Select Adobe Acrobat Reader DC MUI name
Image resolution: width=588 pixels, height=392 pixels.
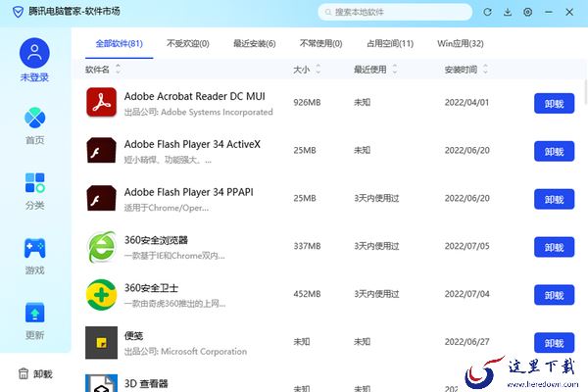pos(195,96)
